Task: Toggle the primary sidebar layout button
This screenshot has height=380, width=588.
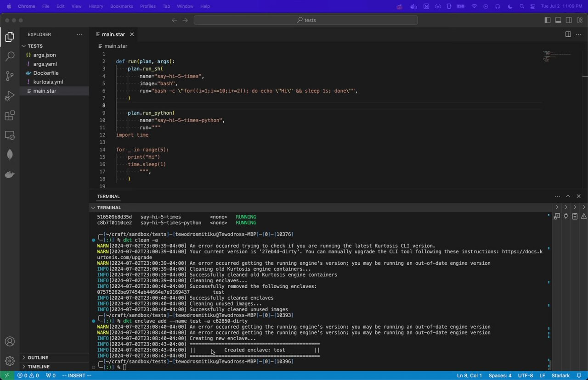Action: 547,20
